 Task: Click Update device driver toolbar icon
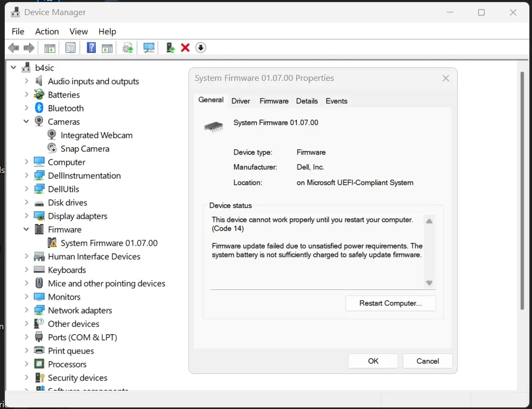coord(128,48)
